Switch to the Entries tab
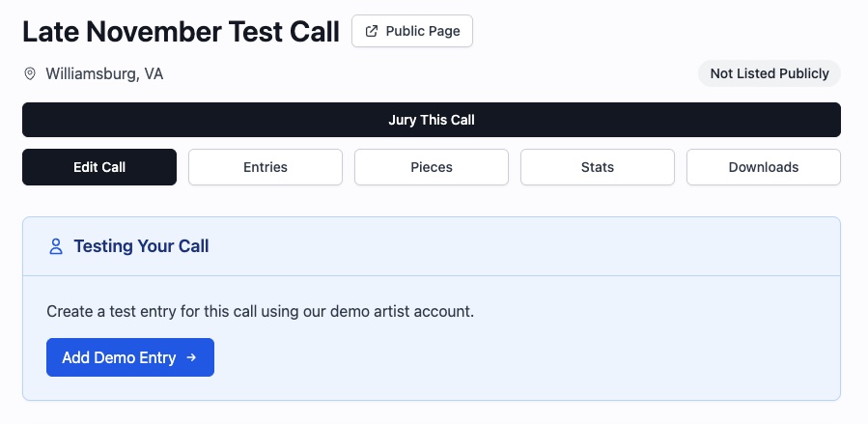 266,167
